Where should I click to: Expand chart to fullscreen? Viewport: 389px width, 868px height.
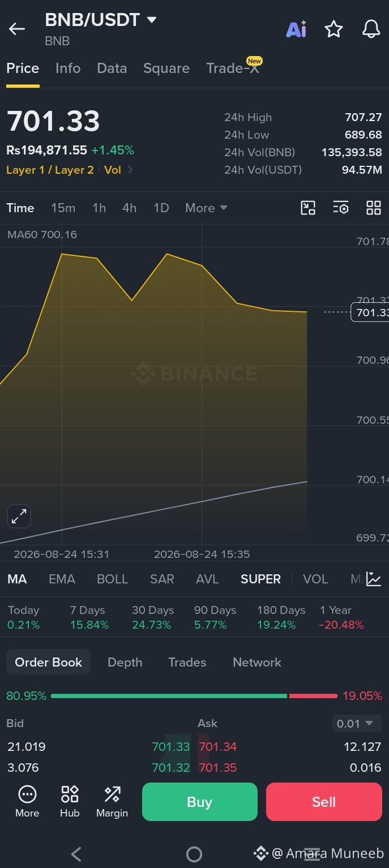(x=19, y=516)
